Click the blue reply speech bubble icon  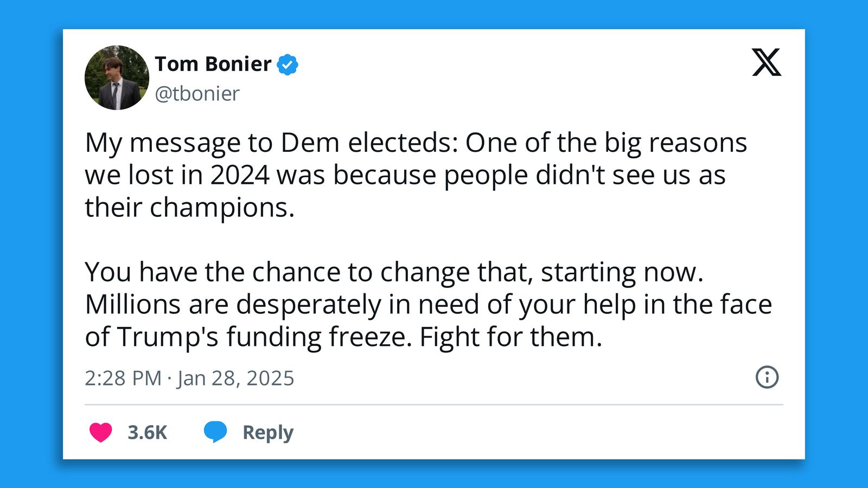215,432
